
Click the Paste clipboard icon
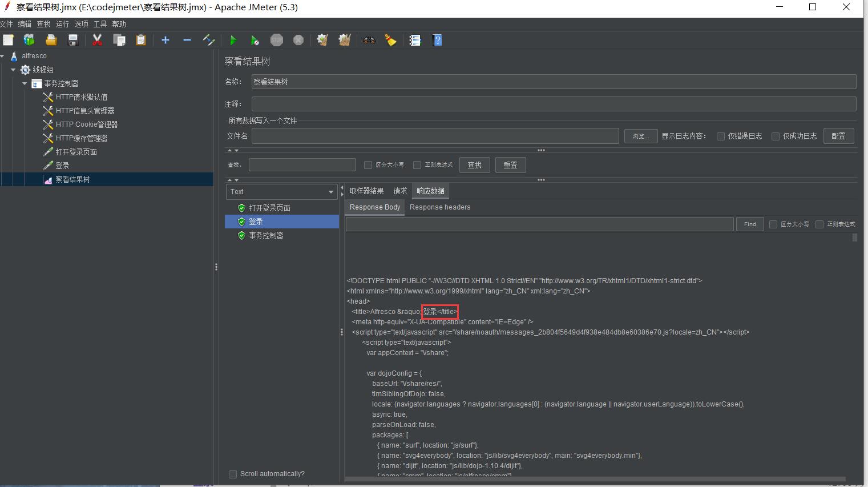[x=141, y=40]
